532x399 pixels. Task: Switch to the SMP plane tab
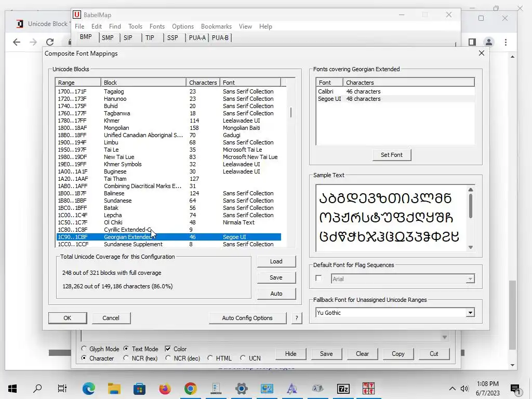[x=108, y=37]
